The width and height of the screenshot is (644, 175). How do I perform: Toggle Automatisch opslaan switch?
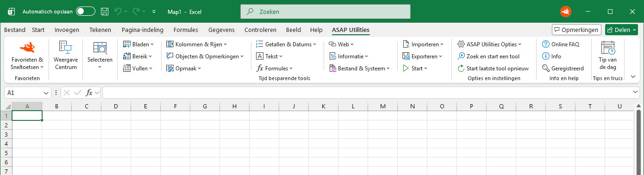tap(86, 12)
